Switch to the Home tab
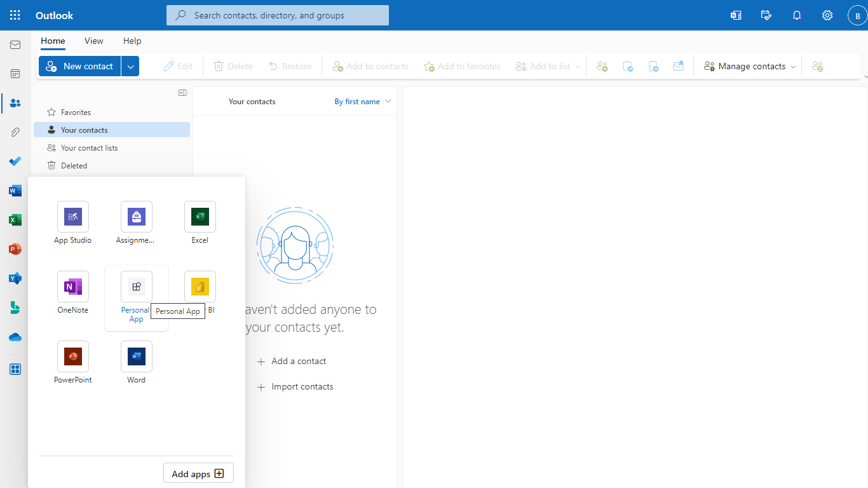 coord(53,41)
